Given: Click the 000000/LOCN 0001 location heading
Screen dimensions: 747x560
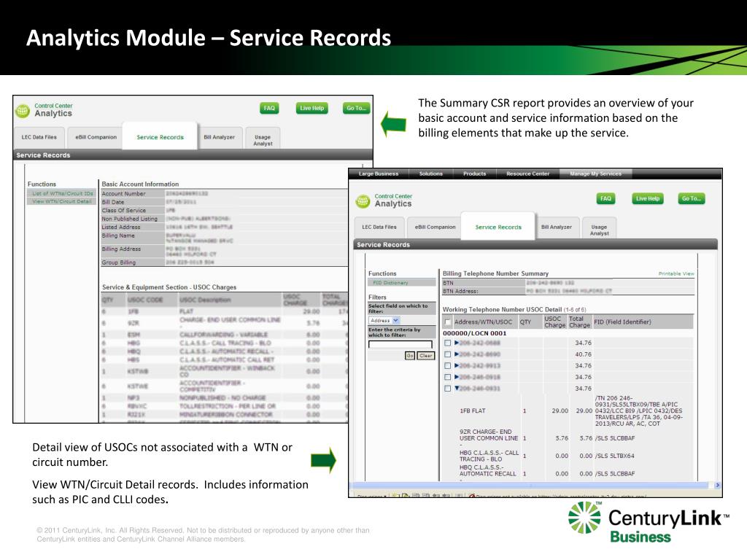Looking at the screenshot, I should [x=474, y=333].
